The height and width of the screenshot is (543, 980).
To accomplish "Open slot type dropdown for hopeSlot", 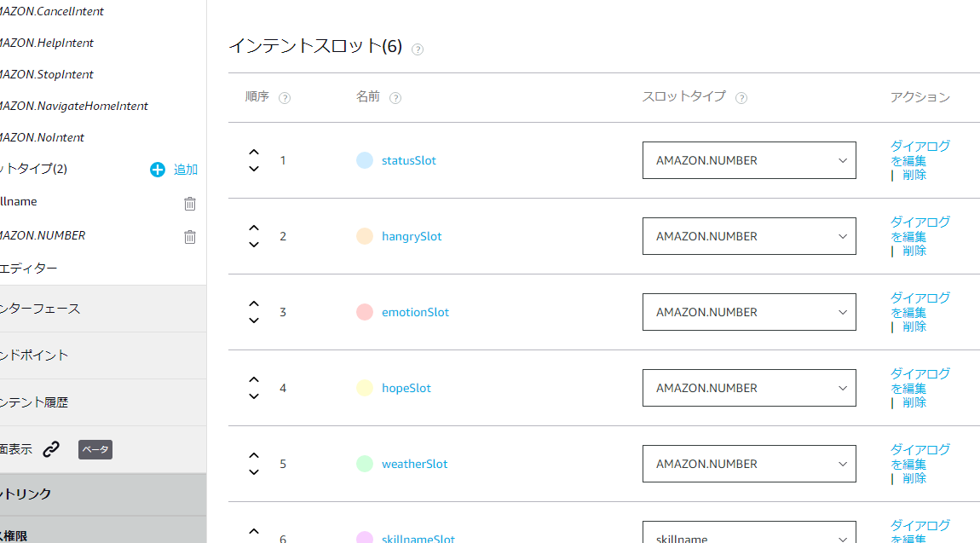I will [749, 388].
